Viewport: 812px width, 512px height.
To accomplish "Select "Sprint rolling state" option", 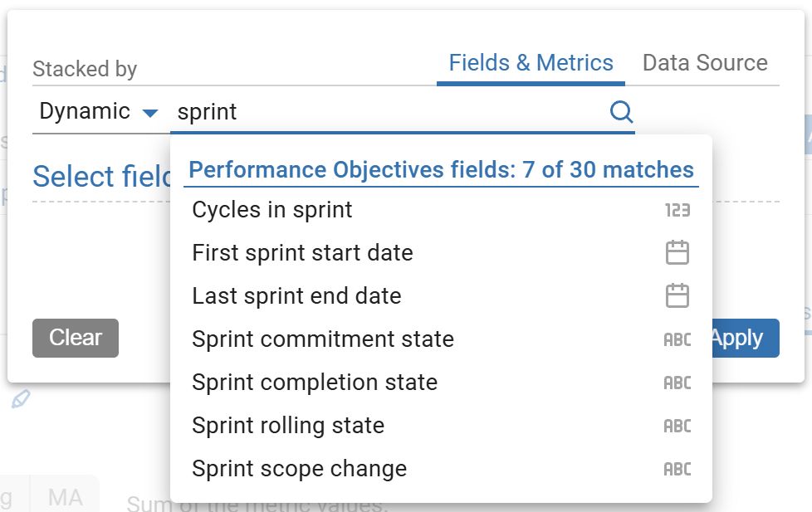I will [288, 426].
